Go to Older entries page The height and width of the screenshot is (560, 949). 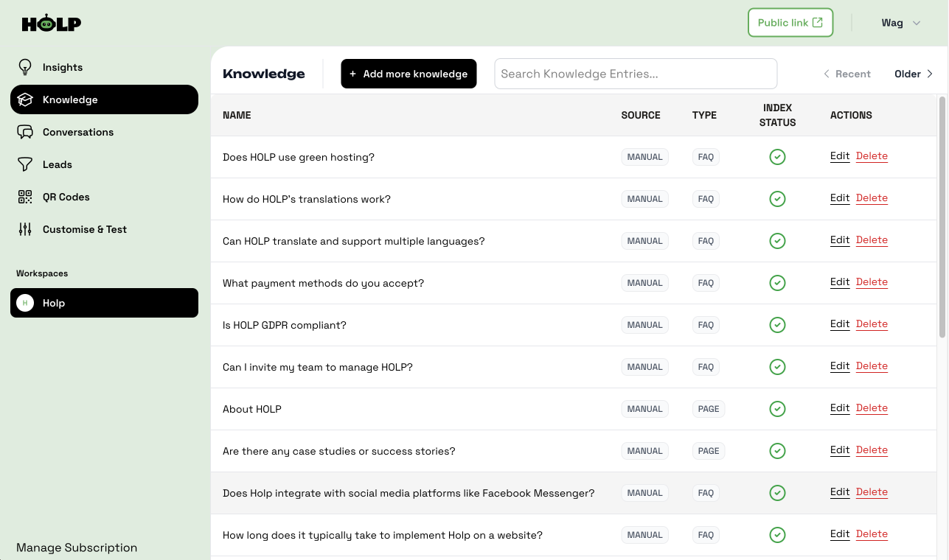click(914, 74)
